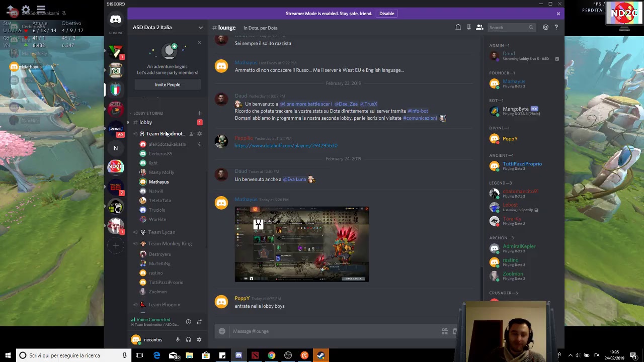Open the dotabuff.com players link
Viewport: 644px width, 362px height.
286,145
